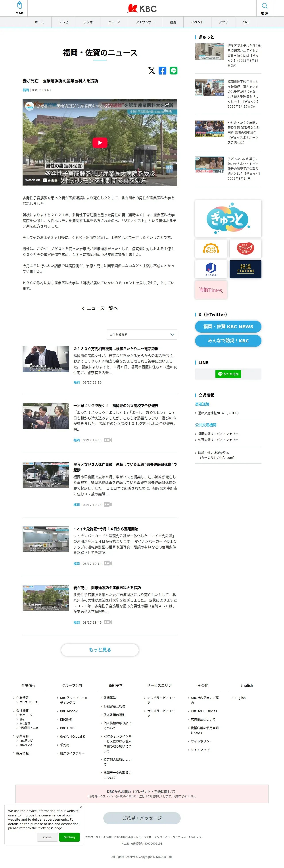This screenshot has height=868, width=284.
Task: Open sidebar 和田毅 引退試合 thumbnail
Action: point(209,129)
